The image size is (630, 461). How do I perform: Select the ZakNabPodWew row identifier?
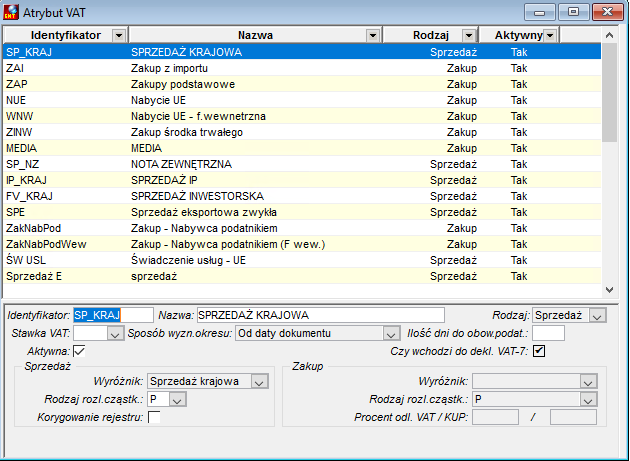(x=46, y=244)
